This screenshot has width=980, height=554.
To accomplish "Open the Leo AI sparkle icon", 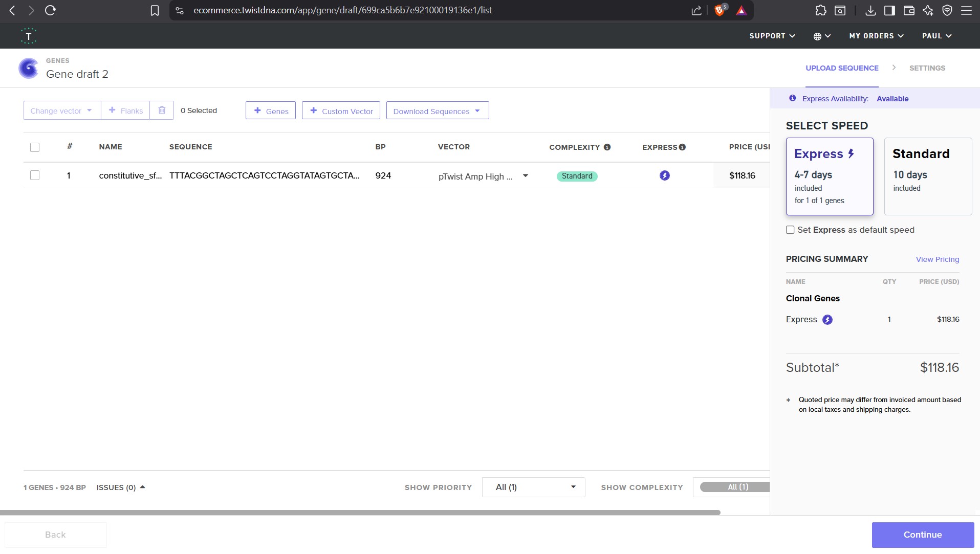I will click(x=928, y=10).
